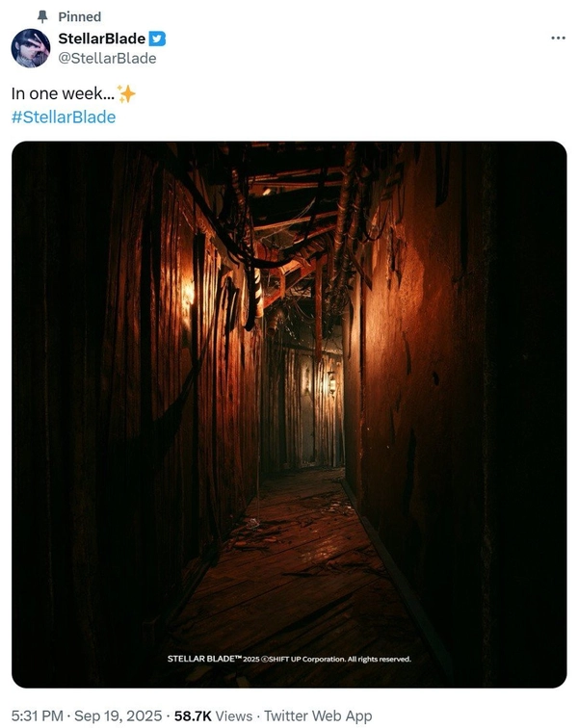Click the STELLAR BLADE copyright line in image

click(289, 659)
